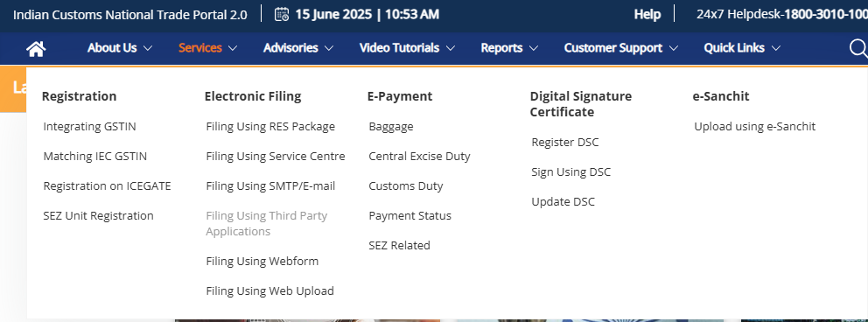Click the E-Payment heading

point(400,96)
